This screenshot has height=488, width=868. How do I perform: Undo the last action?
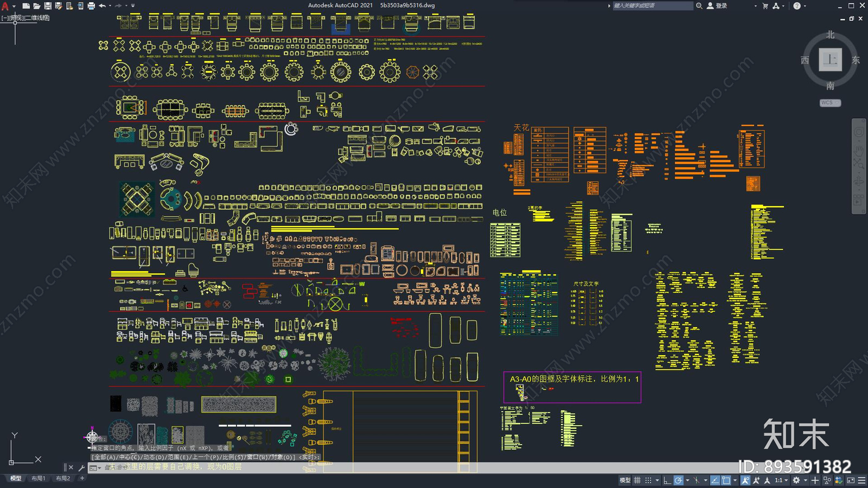tap(102, 6)
